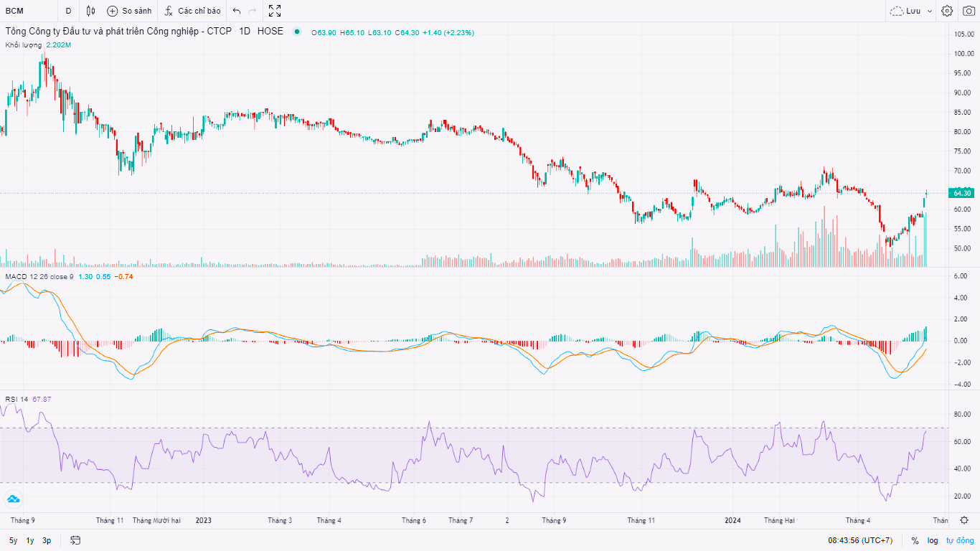
Task: Open the D timeframe interval selector
Action: pyautogui.click(x=68, y=11)
